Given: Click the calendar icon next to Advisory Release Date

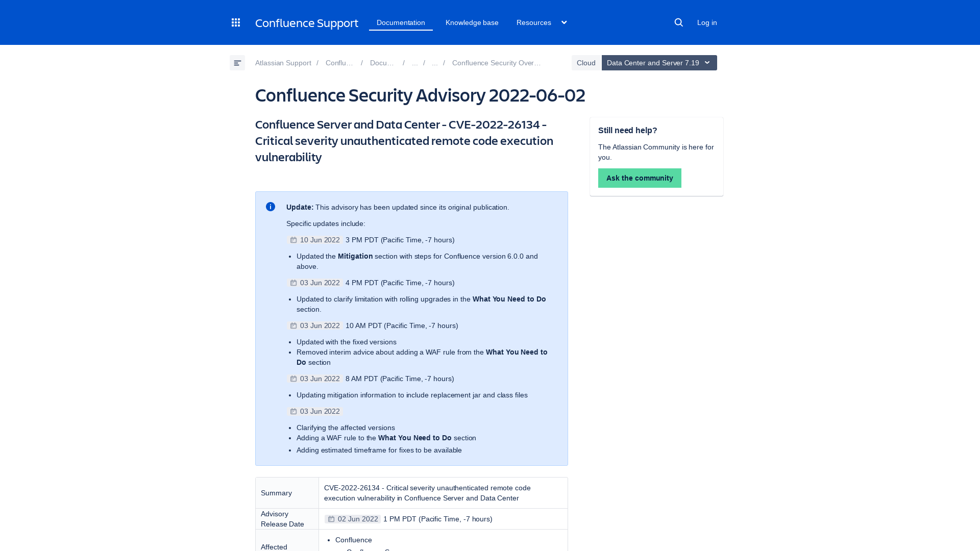Looking at the screenshot, I should pos(331,518).
